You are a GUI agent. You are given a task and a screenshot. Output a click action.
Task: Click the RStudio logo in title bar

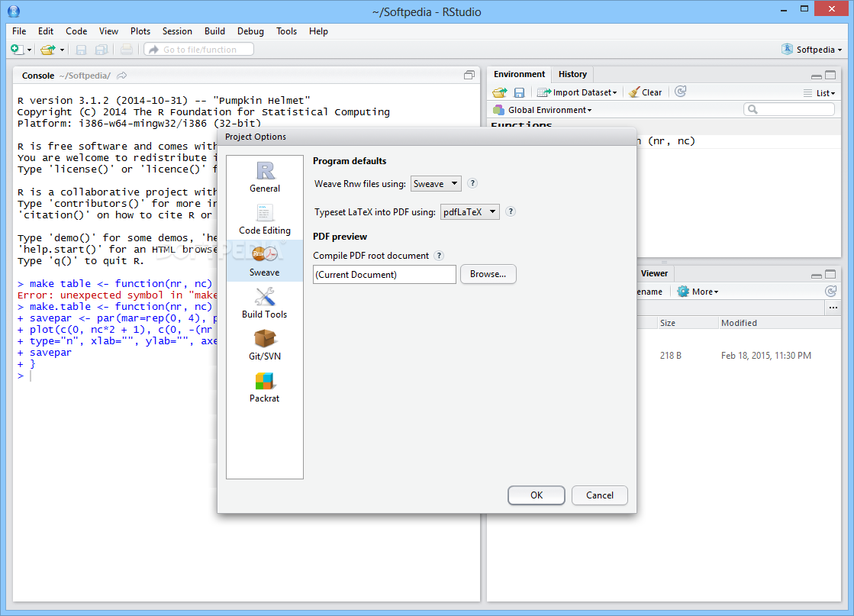[x=14, y=11]
